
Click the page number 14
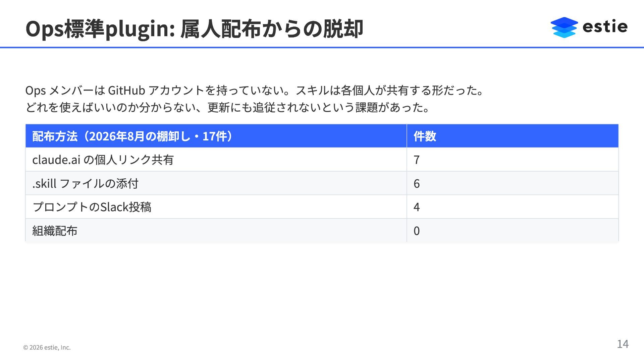pyautogui.click(x=623, y=344)
